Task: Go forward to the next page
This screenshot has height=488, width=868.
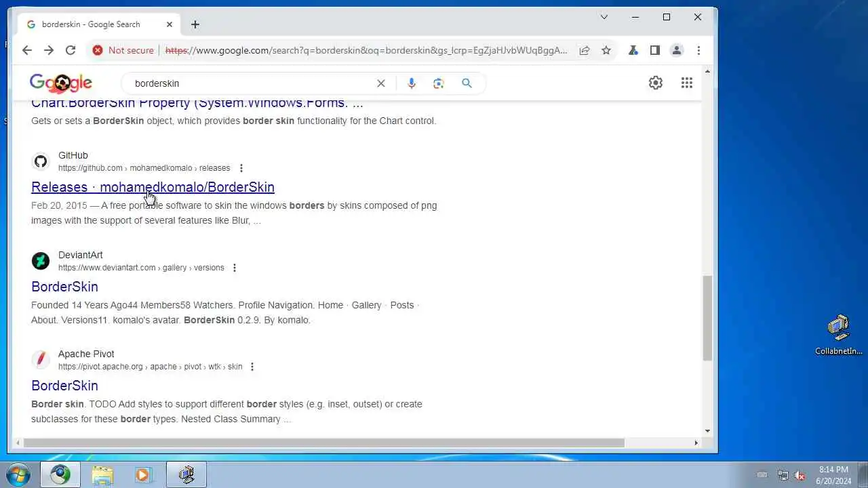Action: [x=48, y=50]
